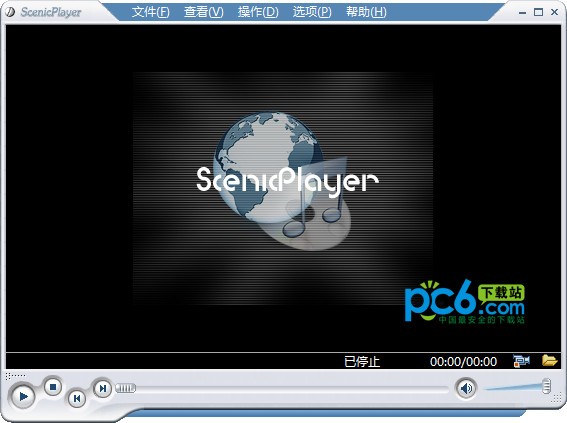Close the ScenicPlayer window
The image size is (567, 423).
[x=554, y=12]
